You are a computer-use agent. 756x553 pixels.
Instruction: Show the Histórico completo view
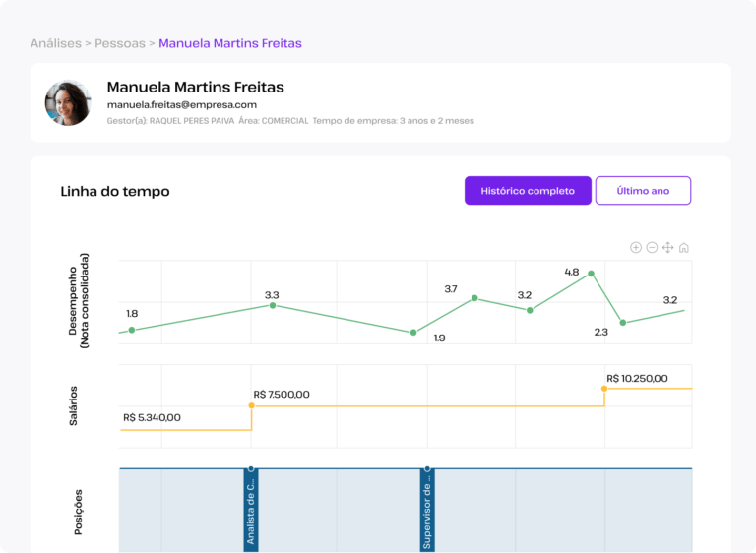coord(528,191)
